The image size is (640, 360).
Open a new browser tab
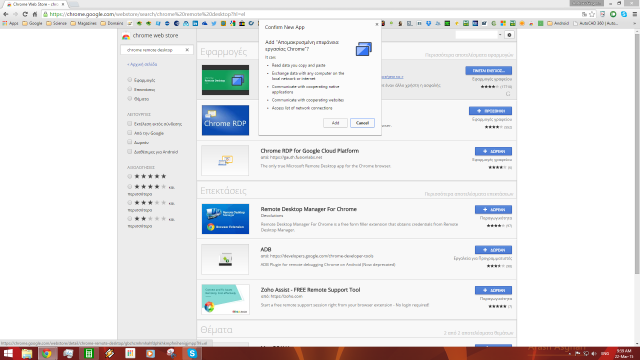(x=74, y=4)
